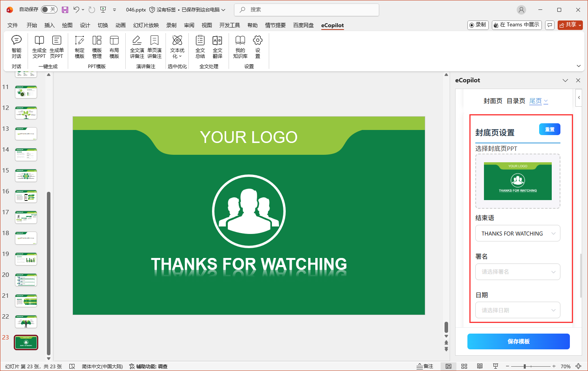Open the 幻灯片放映 ribbon tab
Viewport: 588px width, 371px height.
pos(146,25)
